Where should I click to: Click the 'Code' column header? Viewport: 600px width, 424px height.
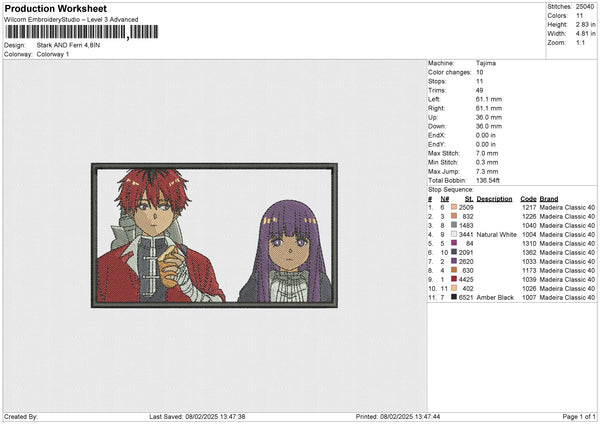click(528, 199)
